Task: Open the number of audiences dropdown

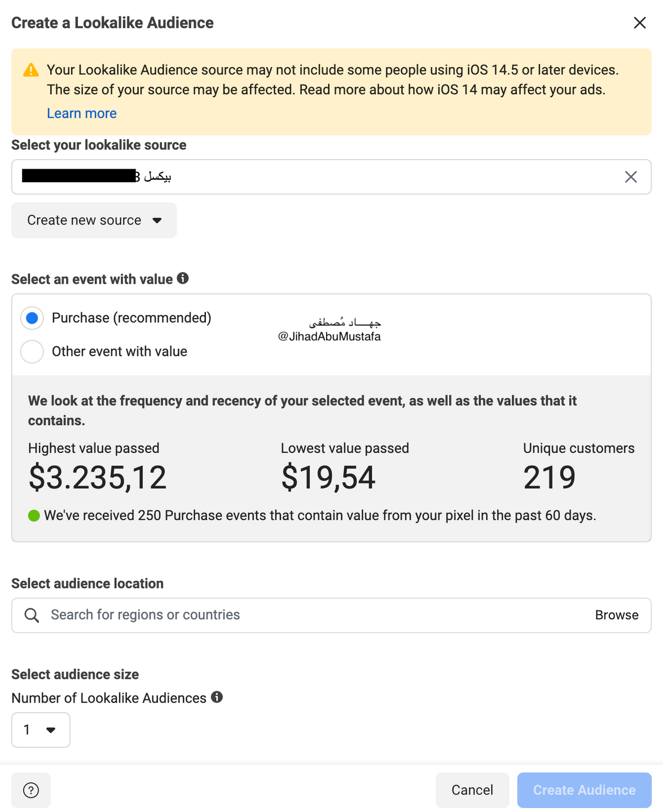Action: (x=41, y=730)
